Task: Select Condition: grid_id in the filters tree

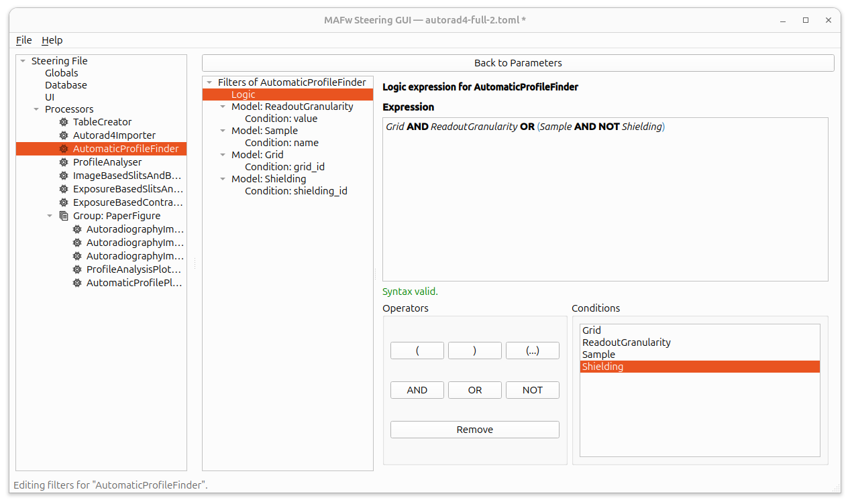Action: pyautogui.click(x=284, y=167)
